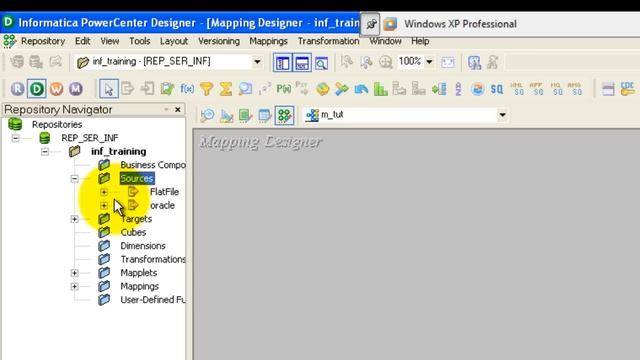This screenshot has width=640, height=360.
Task: Pick the Aggregator sigma transformation icon
Action: (226, 89)
